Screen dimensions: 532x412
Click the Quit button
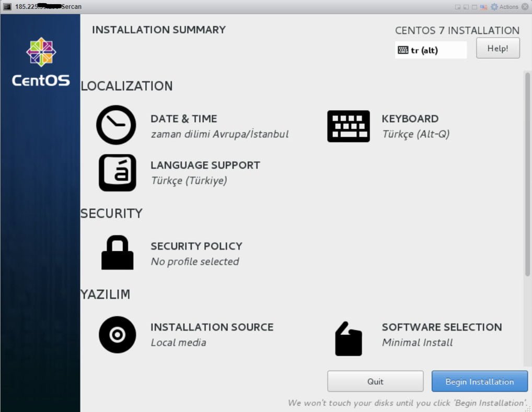point(375,382)
